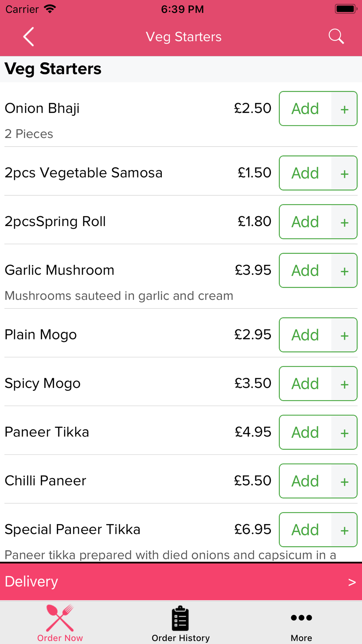Switch to the Order History tab
The image size is (362, 644).
tap(181, 623)
